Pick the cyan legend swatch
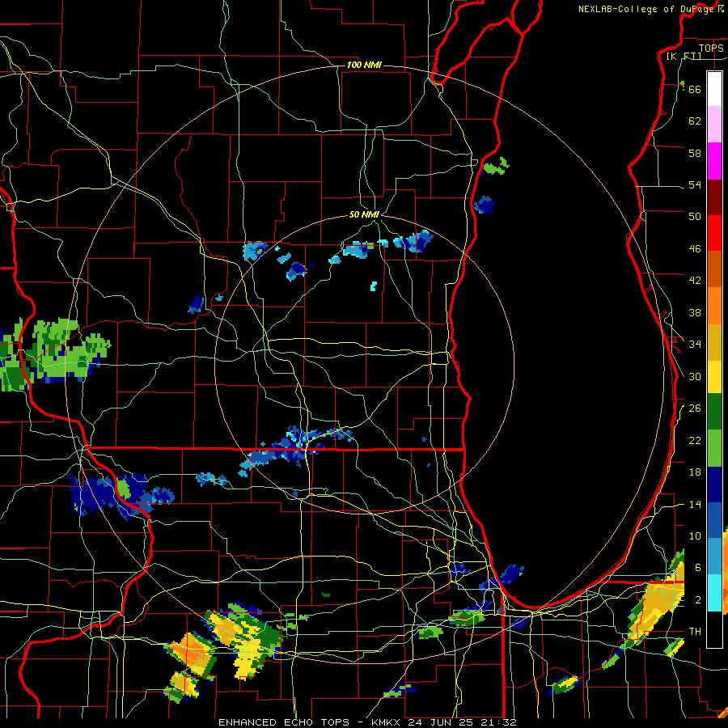Viewport: 728px width, 728px height. pyautogui.click(x=714, y=593)
